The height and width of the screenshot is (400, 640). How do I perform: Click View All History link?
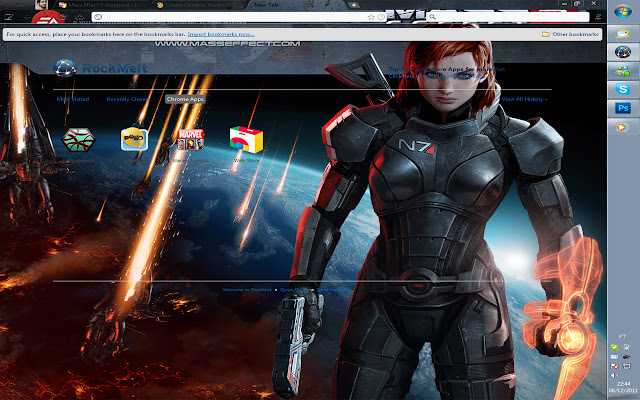click(524, 99)
